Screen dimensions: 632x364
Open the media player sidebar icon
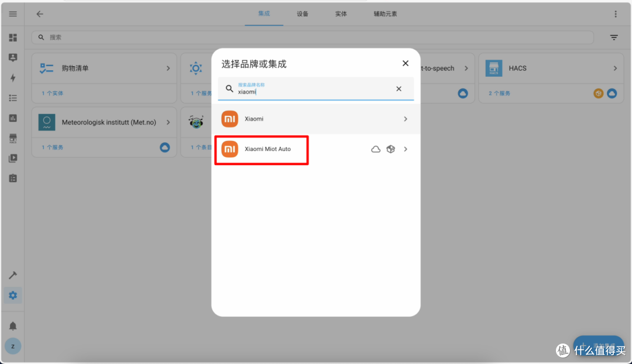13,158
